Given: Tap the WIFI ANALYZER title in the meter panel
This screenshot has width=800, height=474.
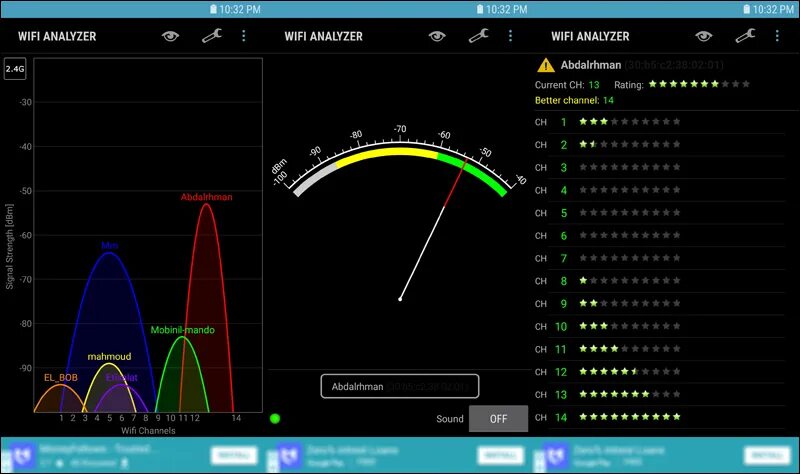Looking at the screenshot, I should coord(323,36).
